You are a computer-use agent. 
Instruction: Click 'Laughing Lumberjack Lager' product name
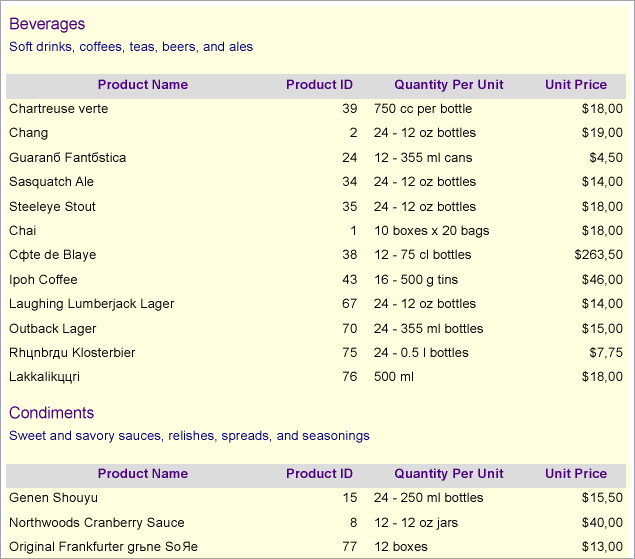click(x=92, y=304)
